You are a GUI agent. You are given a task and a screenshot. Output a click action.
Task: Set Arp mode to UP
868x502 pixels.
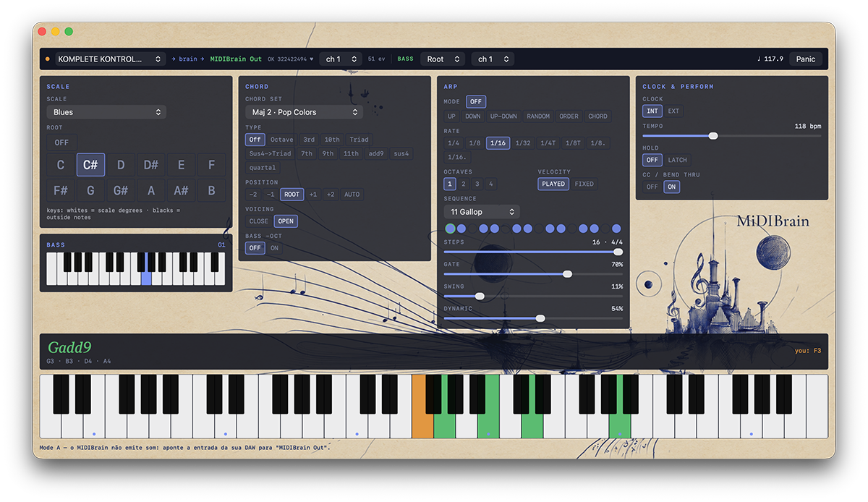point(451,116)
